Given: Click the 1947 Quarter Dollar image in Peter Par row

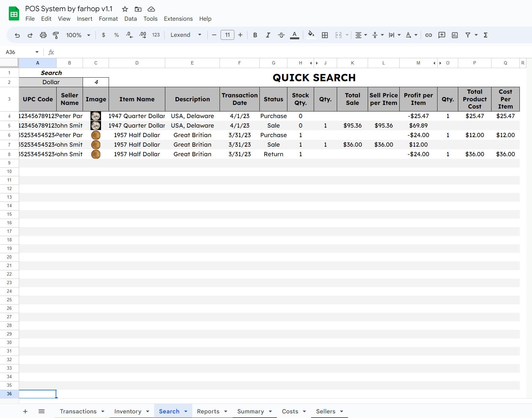Looking at the screenshot, I should pyautogui.click(x=96, y=116).
